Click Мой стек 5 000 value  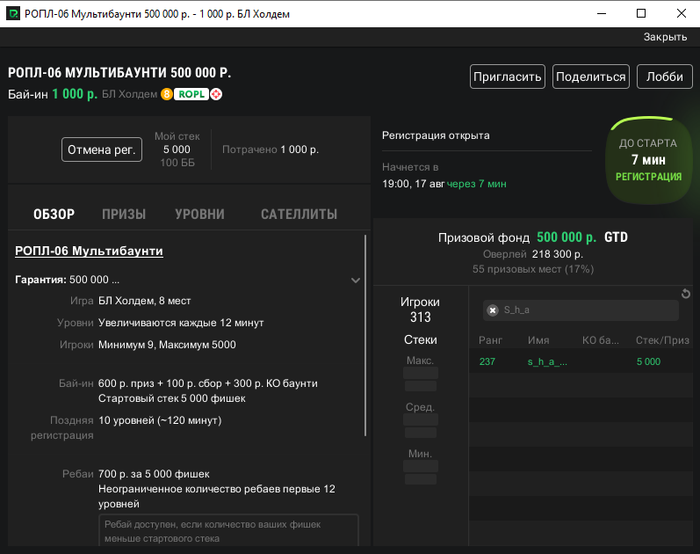pos(177,150)
